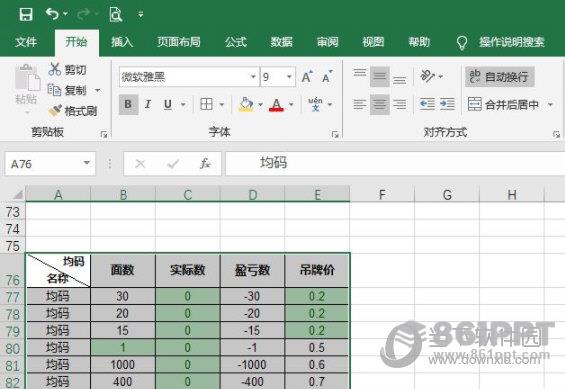Viewport: 565px width, 389px height.
Task: Click the Borders grid icon
Action: tap(206, 104)
